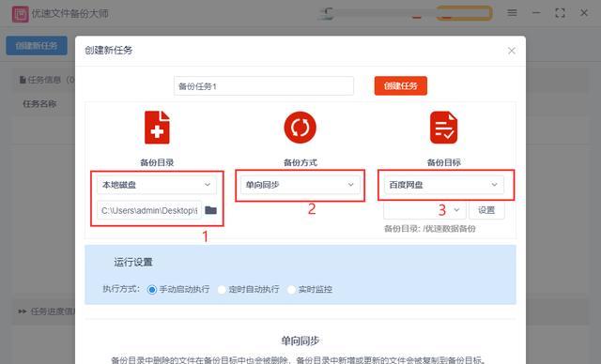Open the hamburger menu in title bar

click(x=512, y=13)
